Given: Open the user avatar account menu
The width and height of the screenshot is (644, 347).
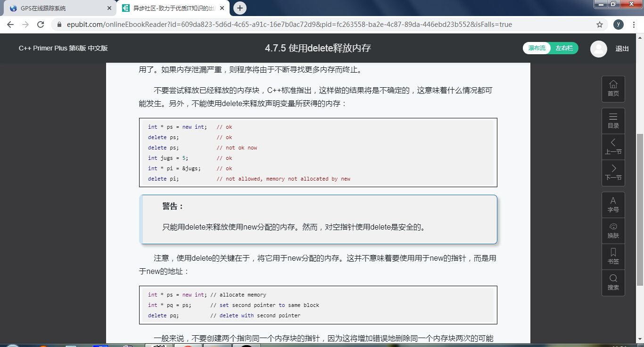Looking at the screenshot, I should (x=598, y=49).
